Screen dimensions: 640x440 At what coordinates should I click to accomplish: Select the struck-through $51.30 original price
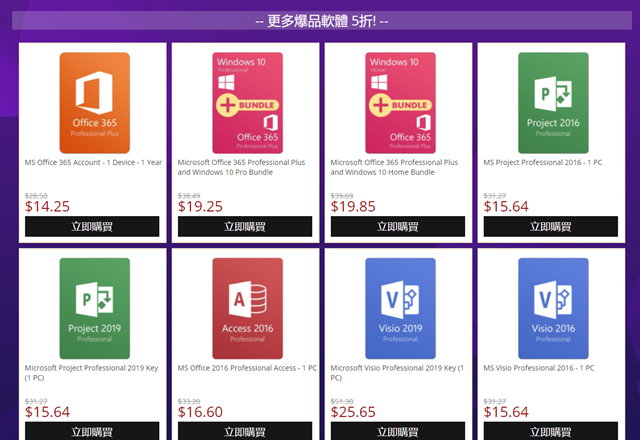click(342, 402)
